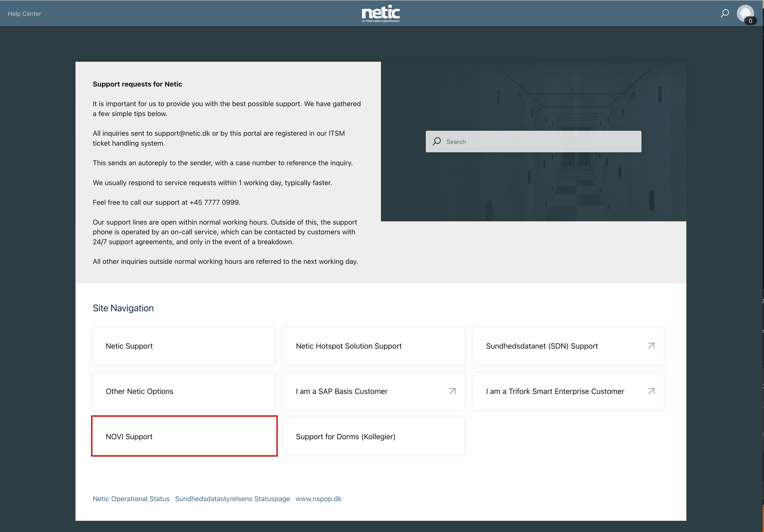
Task: Click external arrow on Trifork Smart Enterprise card
Action: [x=651, y=391]
